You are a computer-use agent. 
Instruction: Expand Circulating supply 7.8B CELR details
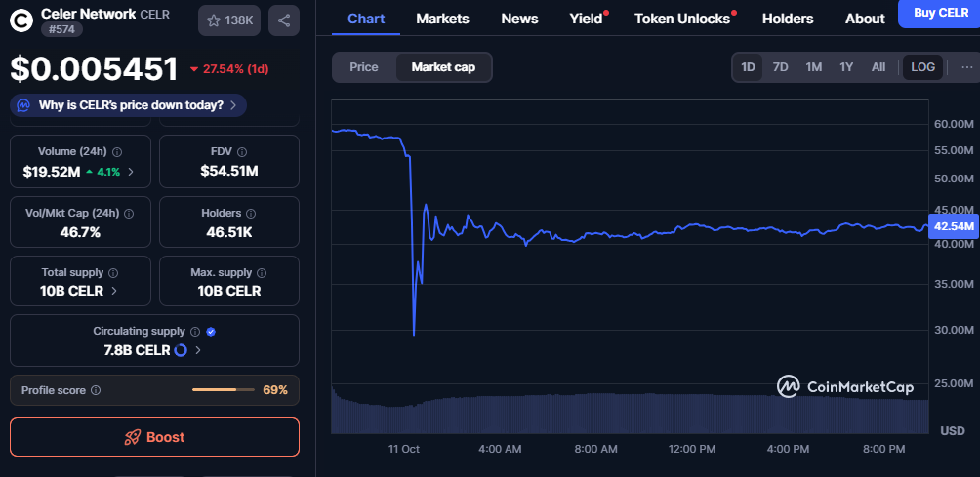tap(153, 350)
